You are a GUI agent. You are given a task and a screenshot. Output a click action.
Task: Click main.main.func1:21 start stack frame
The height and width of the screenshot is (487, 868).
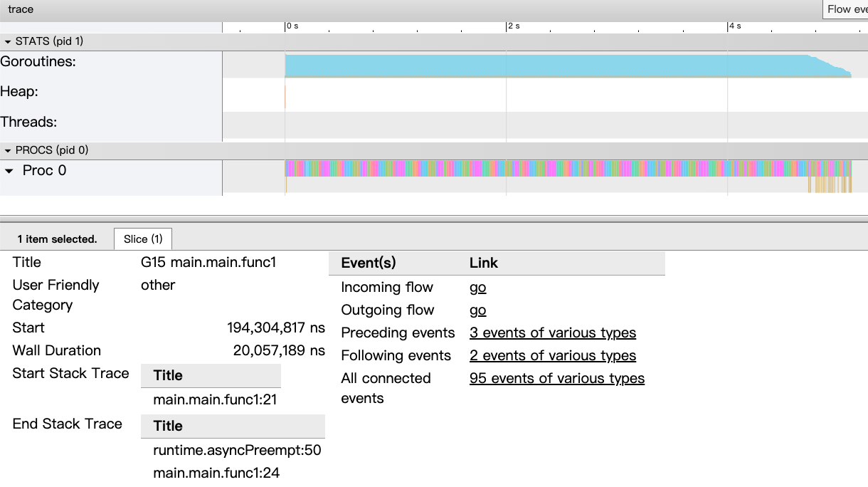pyautogui.click(x=215, y=399)
